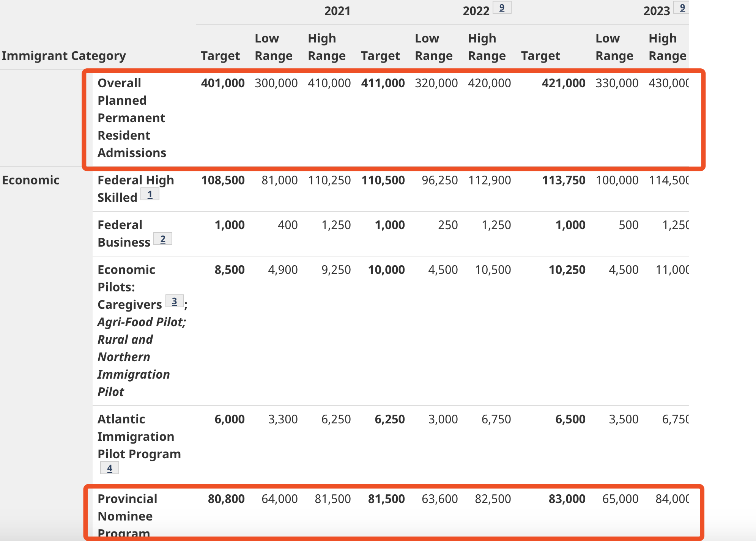Click the 64,000 low range value

pyautogui.click(x=280, y=499)
